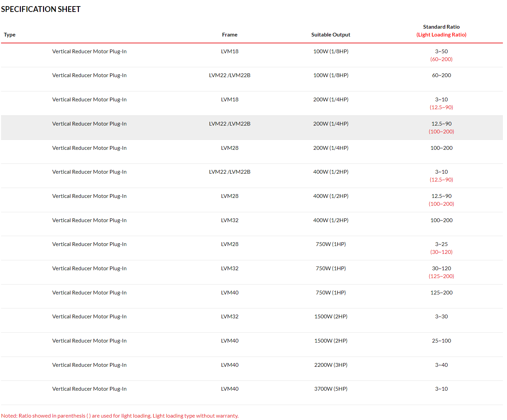
Task: Select LVM22 /LVM22B frame in the 100W row
Action: [x=230, y=75]
